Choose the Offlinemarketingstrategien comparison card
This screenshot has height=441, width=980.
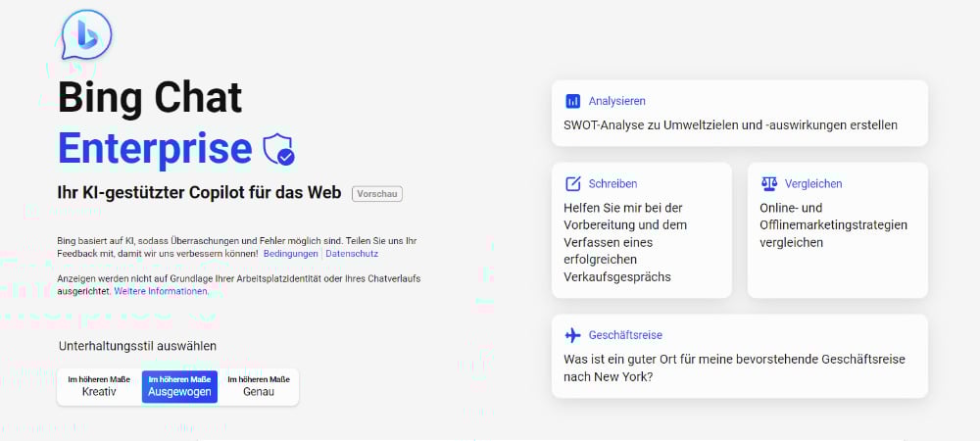[x=838, y=230]
